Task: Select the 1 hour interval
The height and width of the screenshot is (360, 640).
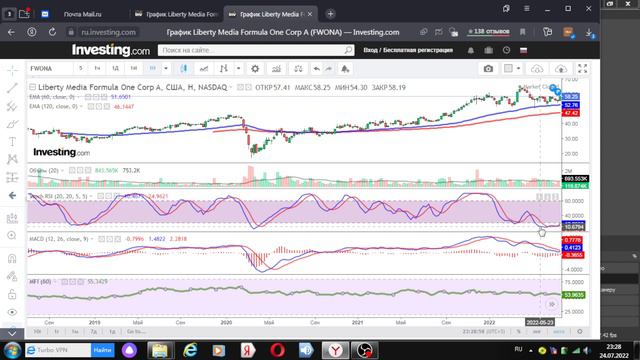Action: [97, 69]
